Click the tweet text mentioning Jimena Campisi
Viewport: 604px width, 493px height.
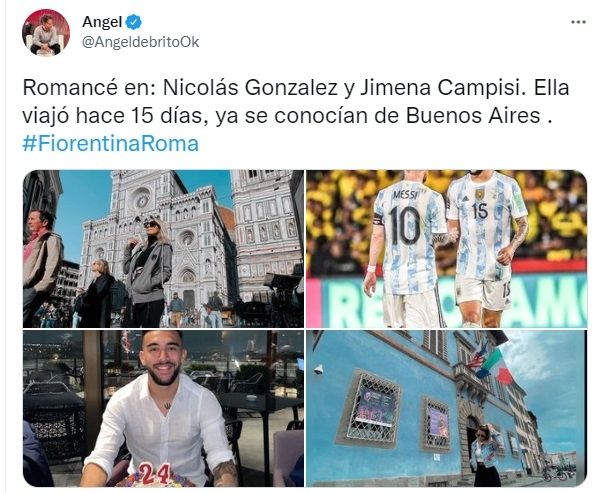tap(296, 102)
